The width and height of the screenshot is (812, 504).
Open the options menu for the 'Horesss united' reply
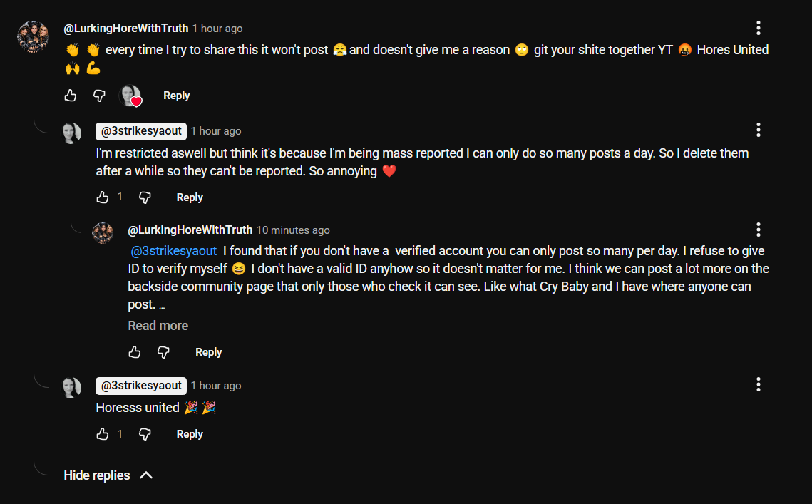click(758, 384)
